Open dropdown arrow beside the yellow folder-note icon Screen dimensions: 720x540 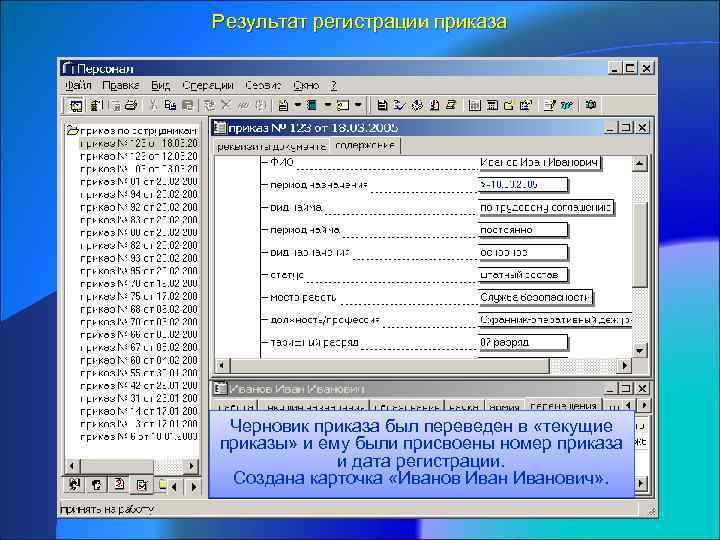(358, 105)
